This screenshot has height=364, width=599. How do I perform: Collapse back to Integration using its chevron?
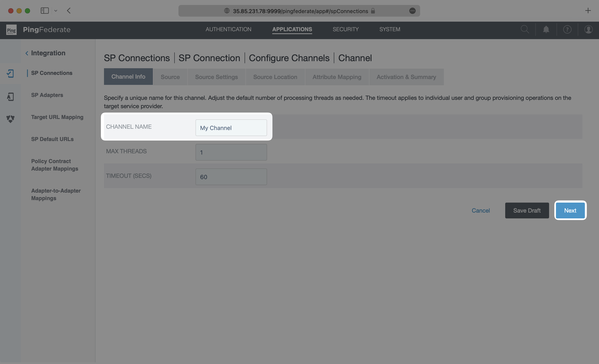[x=27, y=53]
